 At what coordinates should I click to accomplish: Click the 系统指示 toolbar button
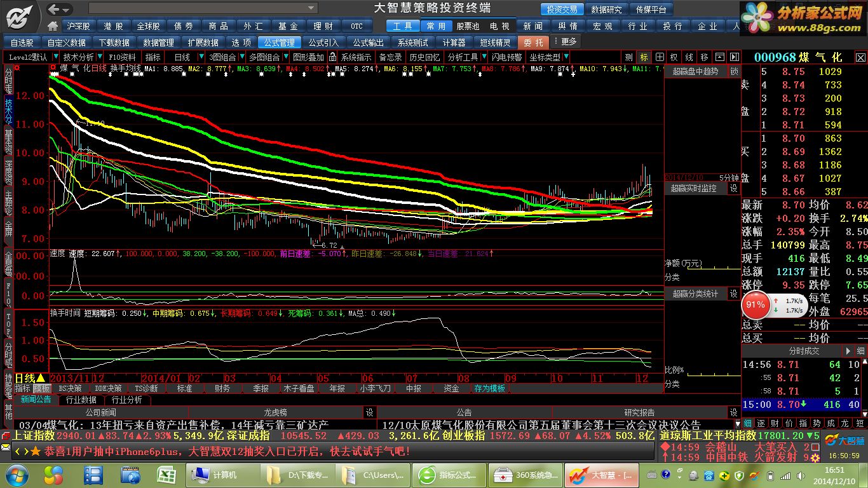(356, 57)
